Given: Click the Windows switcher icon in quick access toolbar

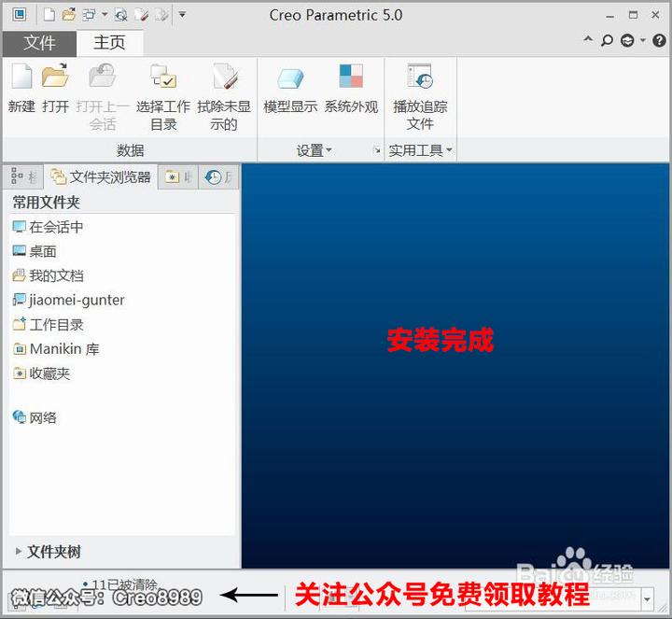Looking at the screenshot, I should click(x=89, y=16).
